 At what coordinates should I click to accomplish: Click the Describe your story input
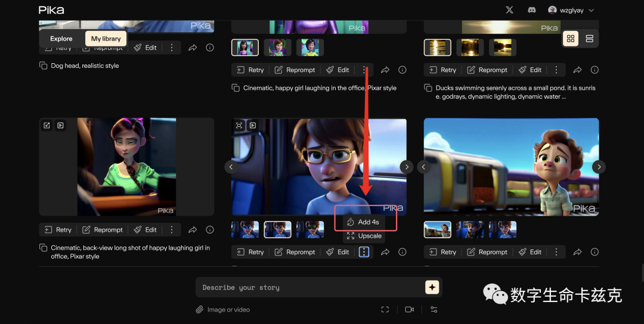(x=311, y=288)
